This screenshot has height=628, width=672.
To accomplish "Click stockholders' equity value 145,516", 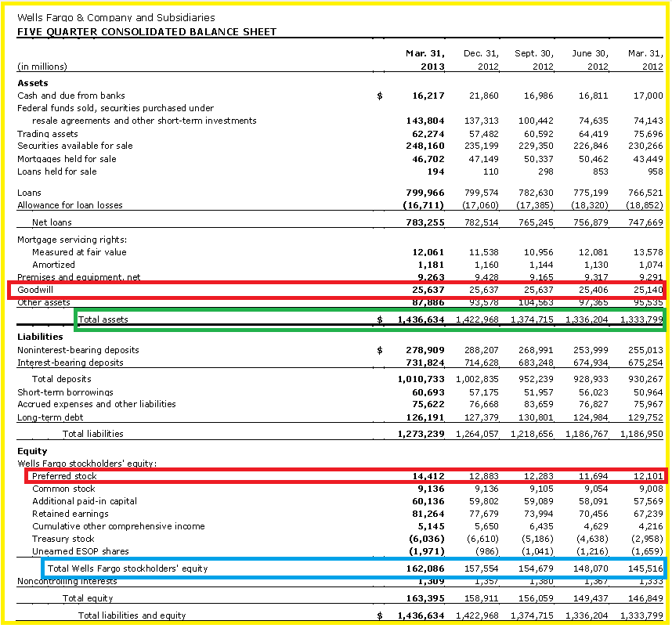I will click(x=645, y=568).
